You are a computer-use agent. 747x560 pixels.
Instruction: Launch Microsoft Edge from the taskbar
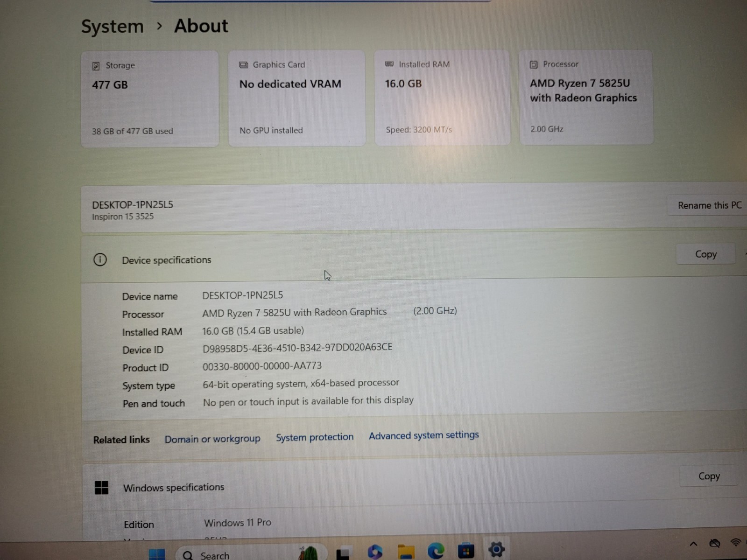point(436,551)
